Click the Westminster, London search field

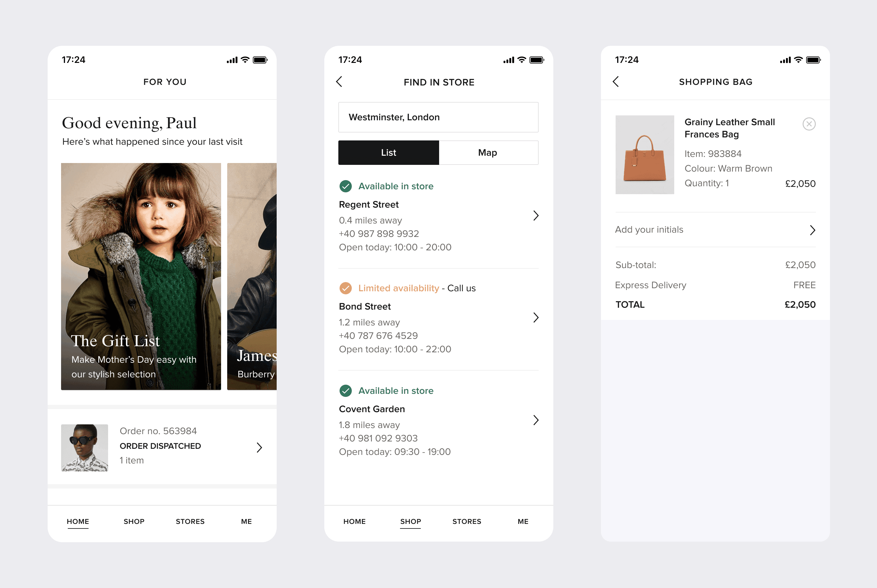(x=438, y=117)
